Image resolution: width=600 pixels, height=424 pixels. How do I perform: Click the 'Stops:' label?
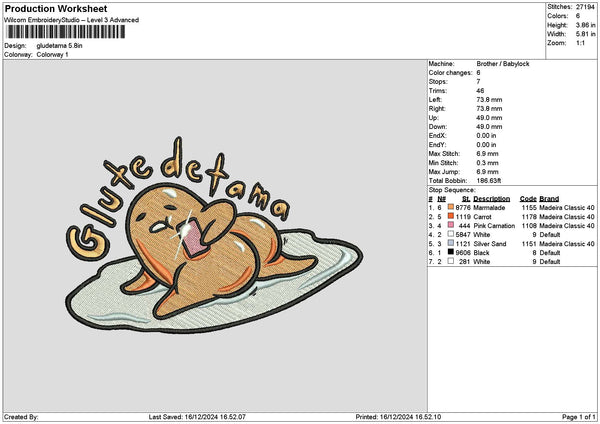pyautogui.click(x=438, y=82)
